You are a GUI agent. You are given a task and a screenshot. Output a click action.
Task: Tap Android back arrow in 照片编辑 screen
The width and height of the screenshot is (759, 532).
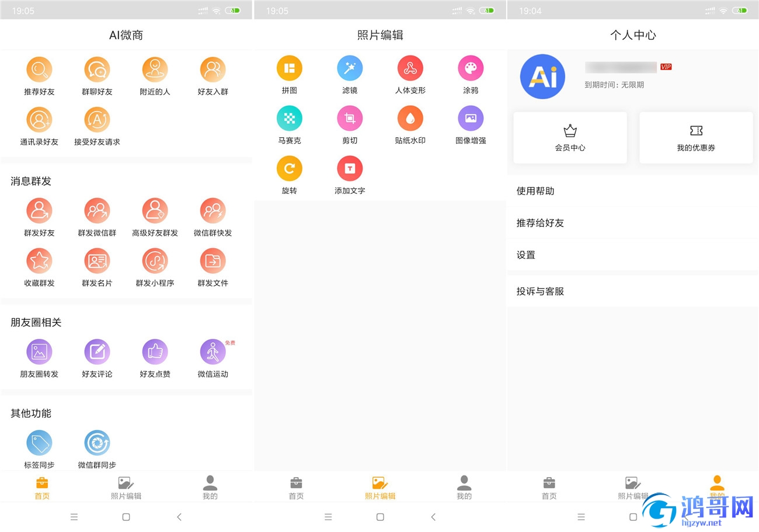tap(433, 517)
